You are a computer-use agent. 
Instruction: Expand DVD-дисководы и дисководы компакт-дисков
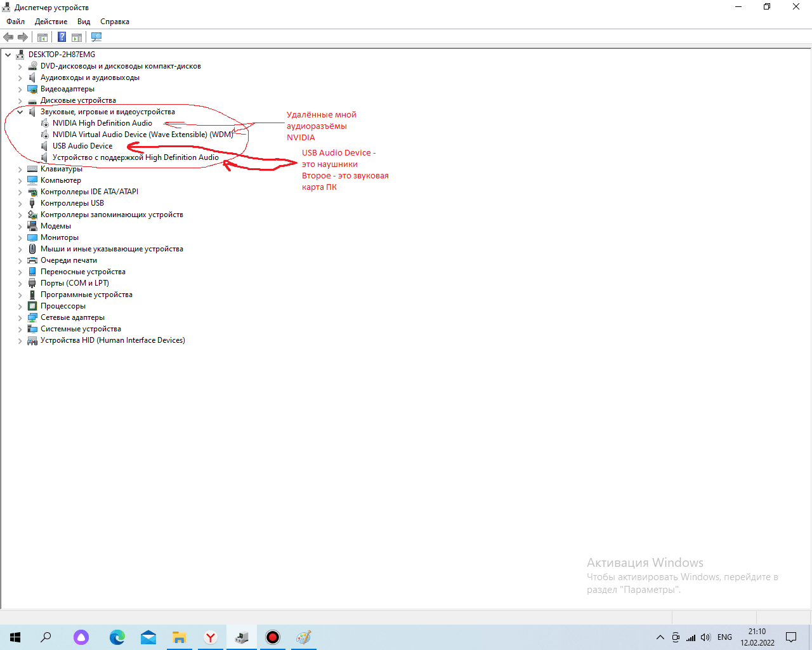(x=20, y=66)
